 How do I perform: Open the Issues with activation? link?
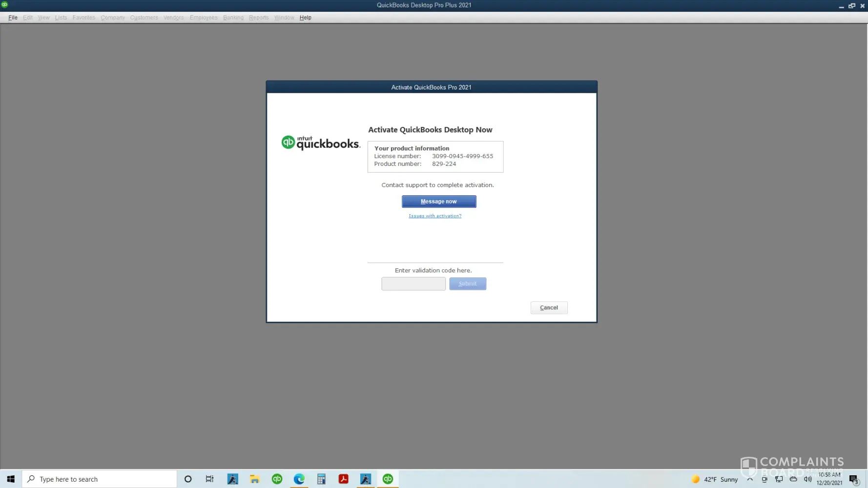point(435,216)
